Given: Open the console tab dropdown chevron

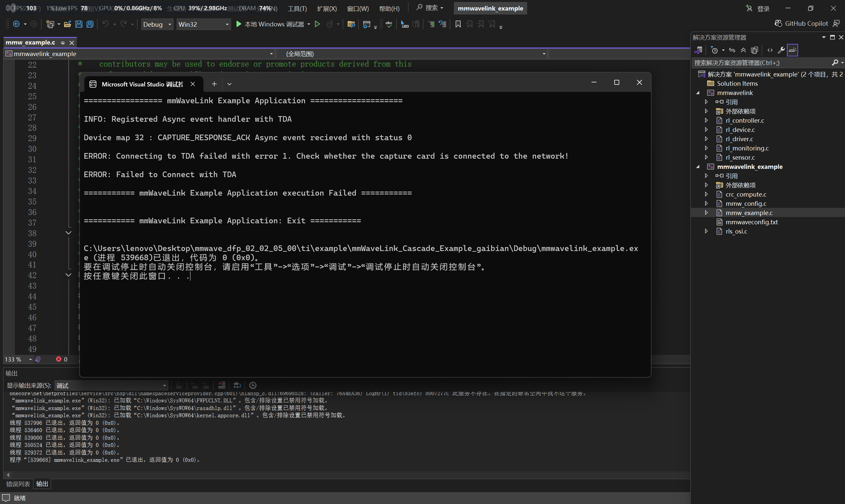Looking at the screenshot, I should click(229, 84).
